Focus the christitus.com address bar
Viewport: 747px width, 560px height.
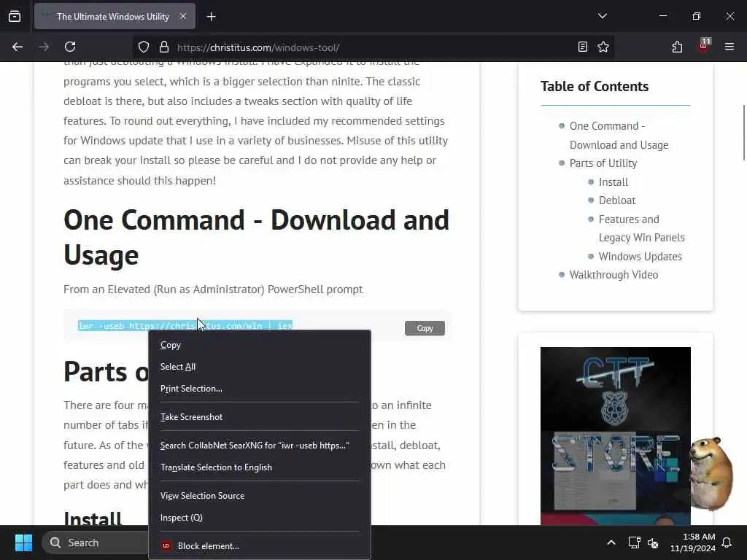point(371,47)
